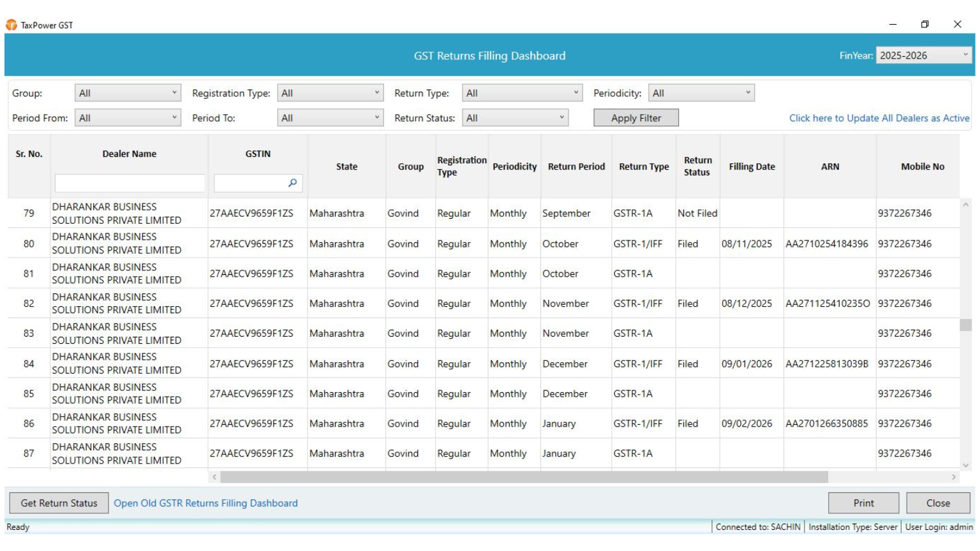Open Old GSTR Returns Filling Dashboard link

tap(205, 503)
